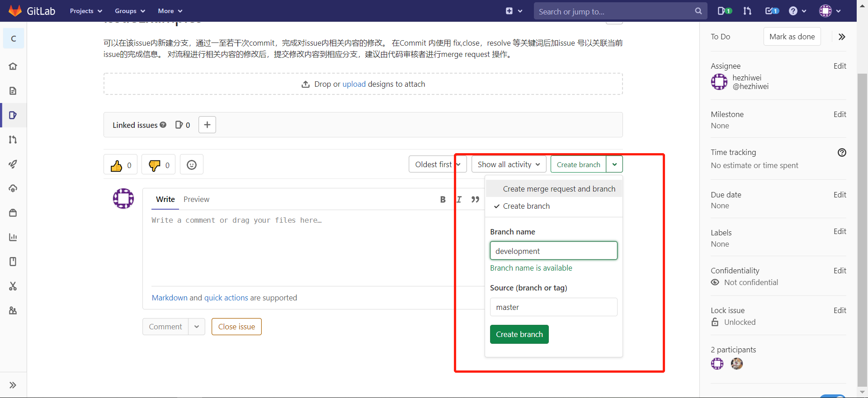
Task: Open the issues counter in the header
Action: coord(725,11)
